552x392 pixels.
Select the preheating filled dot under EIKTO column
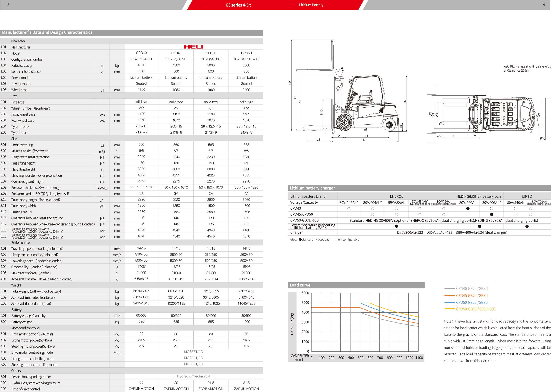pos(527,226)
